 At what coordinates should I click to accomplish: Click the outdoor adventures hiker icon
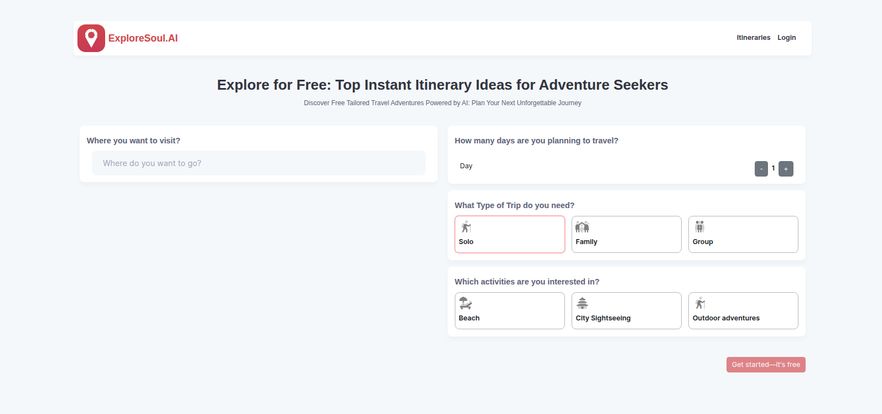(x=699, y=303)
